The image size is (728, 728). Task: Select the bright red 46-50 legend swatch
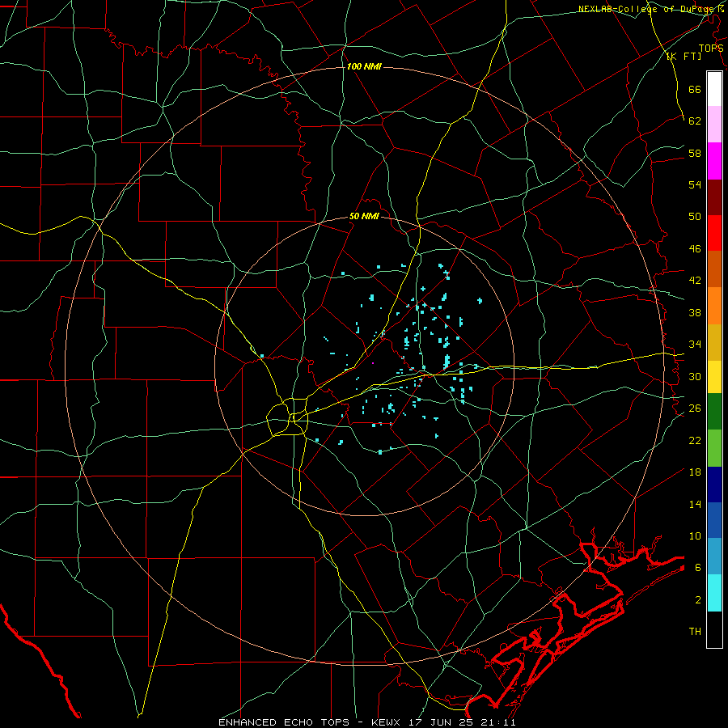click(x=714, y=233)
